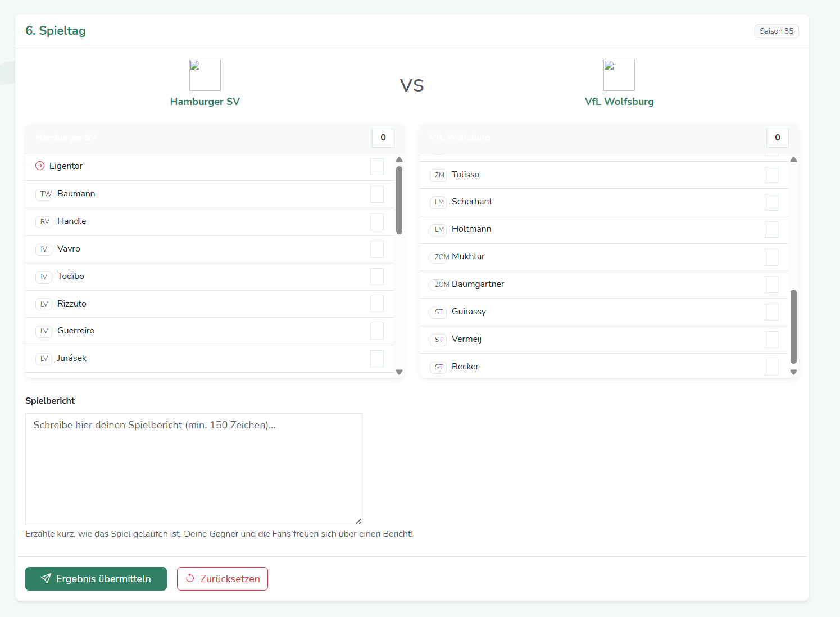Screen dimensions: 840x617
Task: Click the Hamburger SV total score field
Action: [383, 138]
